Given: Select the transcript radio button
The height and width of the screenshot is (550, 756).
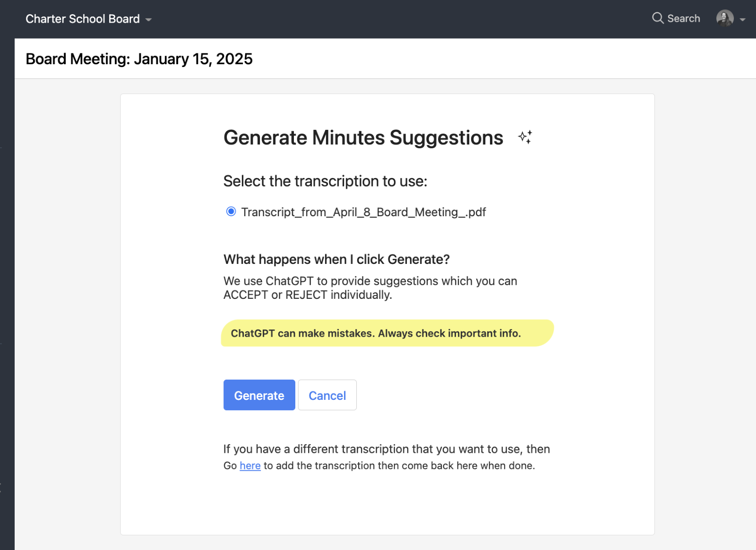Looking at the screenshot, I should pos(231,212).
